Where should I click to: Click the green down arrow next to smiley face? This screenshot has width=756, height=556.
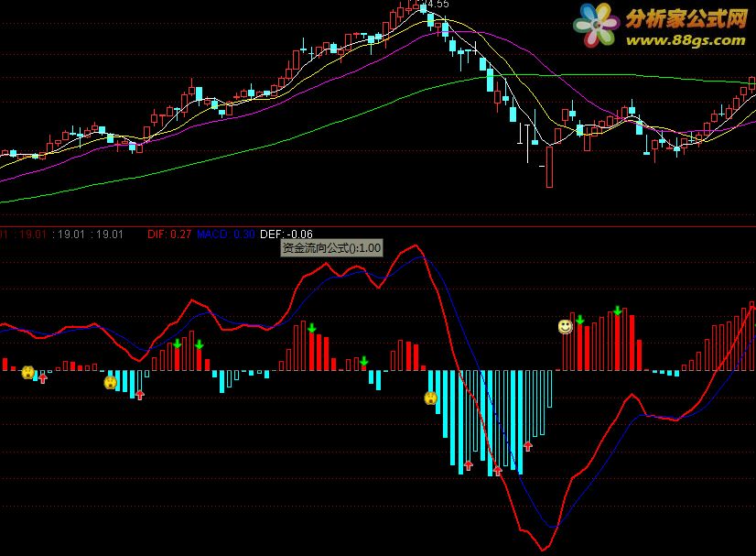click(x=580, y=320)
